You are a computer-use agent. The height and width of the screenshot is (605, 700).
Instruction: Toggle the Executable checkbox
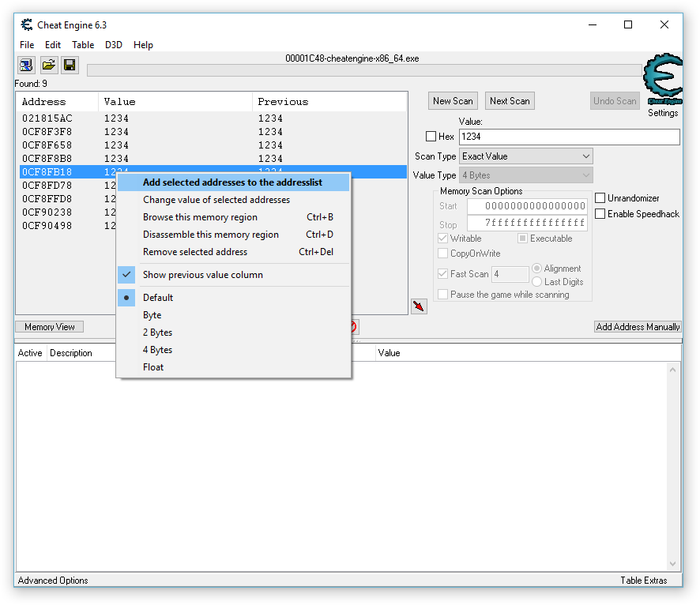(522, 239)
